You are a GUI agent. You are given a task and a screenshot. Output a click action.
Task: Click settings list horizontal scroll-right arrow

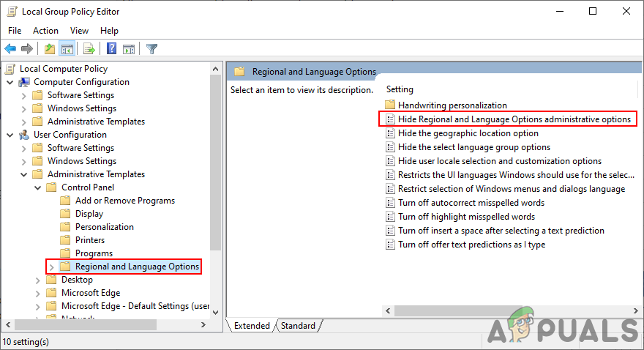[x=636, y=311]
